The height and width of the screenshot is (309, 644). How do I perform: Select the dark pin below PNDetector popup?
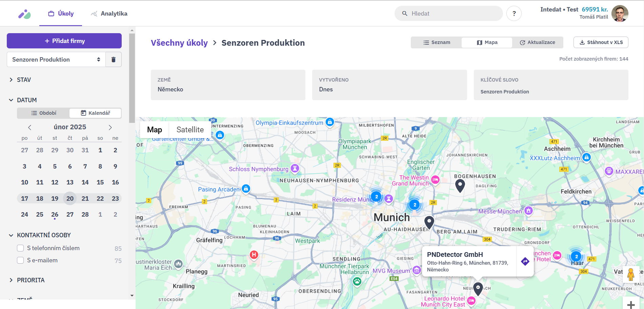(x=478, y=289)
